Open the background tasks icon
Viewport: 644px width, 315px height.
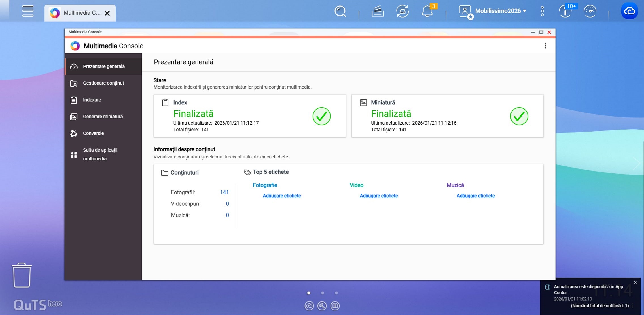pyautogui.click(x=378, y=11)
